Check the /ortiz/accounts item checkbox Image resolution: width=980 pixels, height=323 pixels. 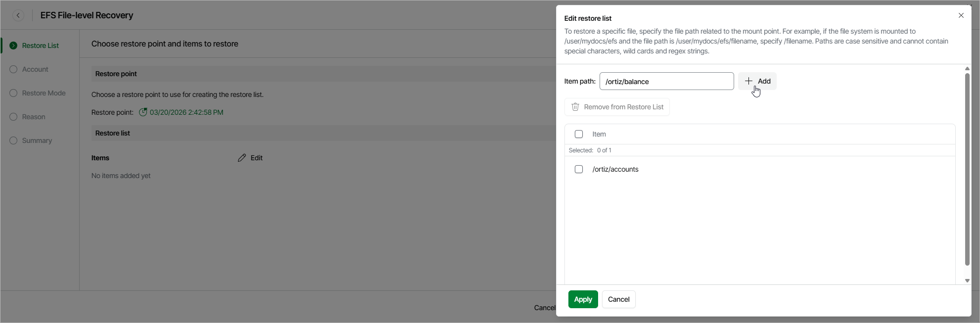click(x=579, y=169)
